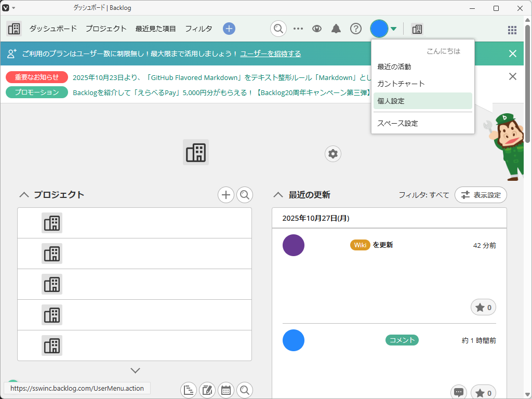Star the コメント update entry

[x=484, y=393]
